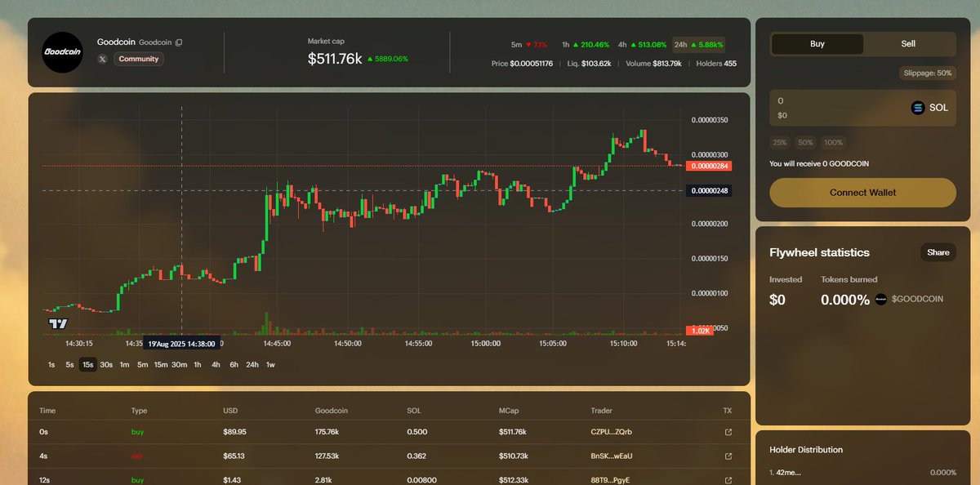The width and height of the screenshot is (980, 485).
Task: Click the Time column header
Action: [47, 411]
